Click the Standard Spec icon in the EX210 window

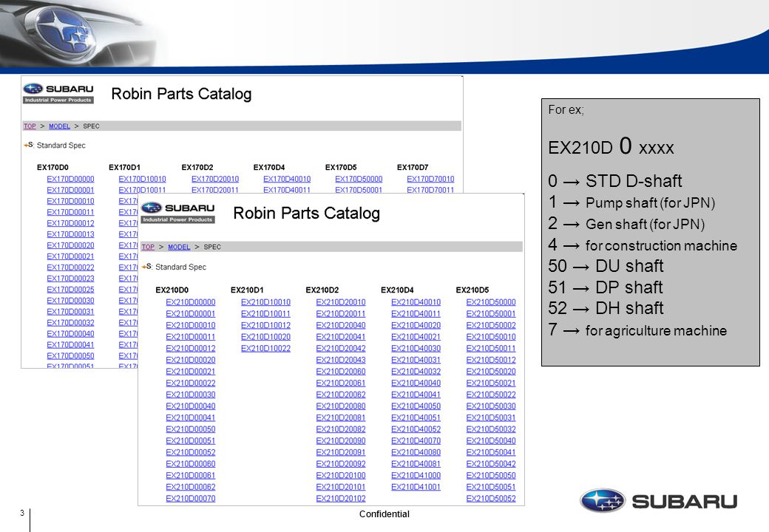(x=146, y=267)
